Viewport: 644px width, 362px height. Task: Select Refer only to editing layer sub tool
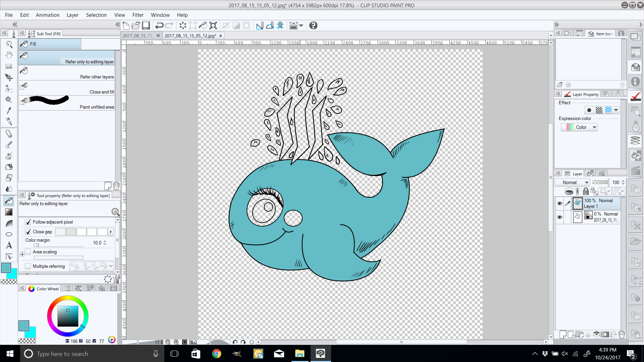click(67, 57)
